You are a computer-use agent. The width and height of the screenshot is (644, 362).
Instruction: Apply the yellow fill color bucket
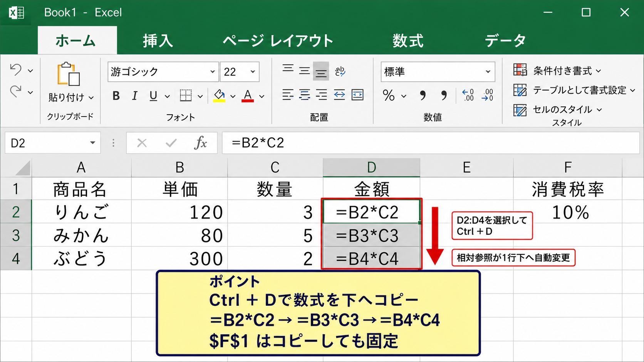219,95
